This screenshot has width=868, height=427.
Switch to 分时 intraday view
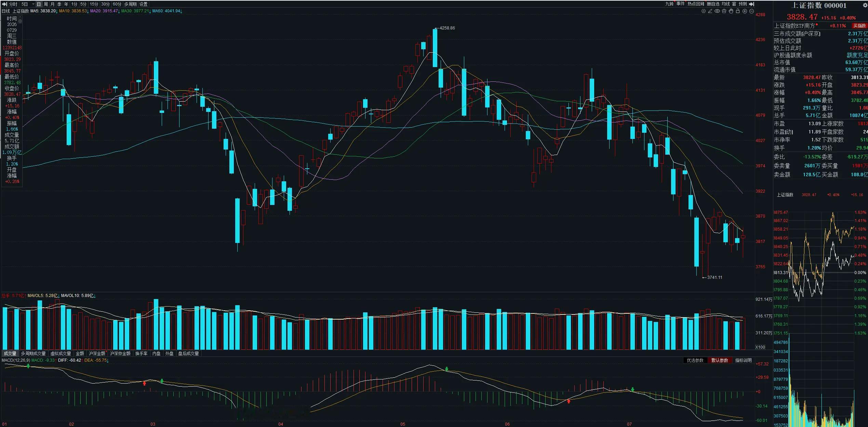[13, 4]
